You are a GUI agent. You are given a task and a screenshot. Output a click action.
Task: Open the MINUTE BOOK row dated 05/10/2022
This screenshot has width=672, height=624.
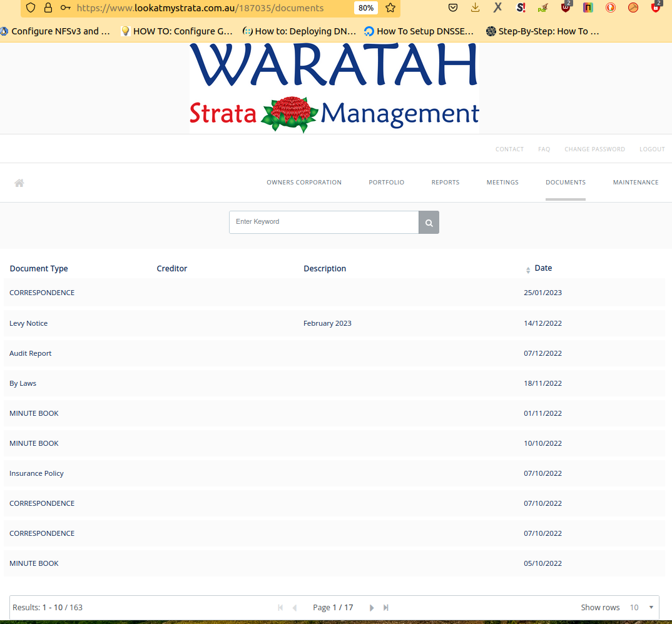334,563
